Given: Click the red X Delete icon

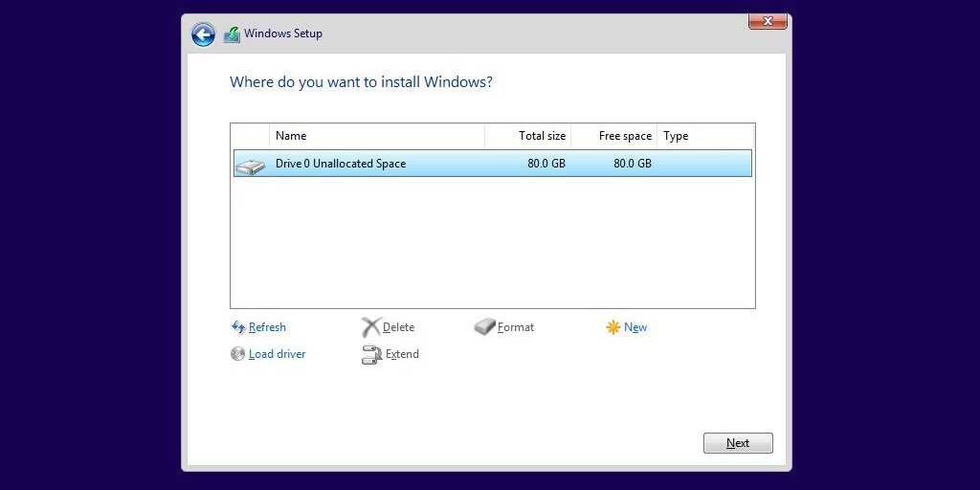Looking at the screenshot, I should pyautogui.click(x=371, y=327).
